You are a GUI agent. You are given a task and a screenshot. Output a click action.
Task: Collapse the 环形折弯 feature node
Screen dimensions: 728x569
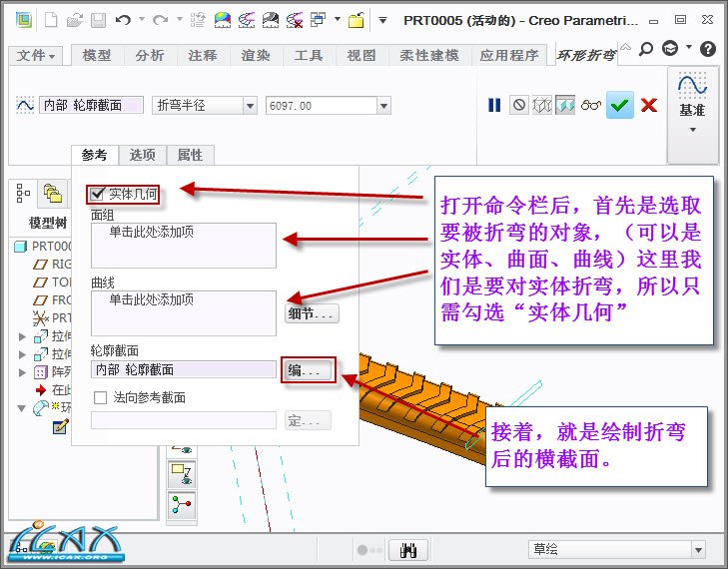pyautogui.click(x=21, y=408)
